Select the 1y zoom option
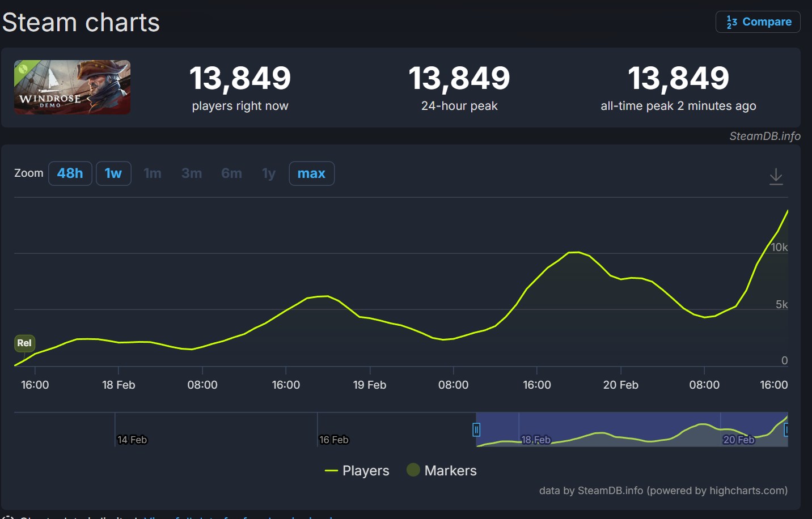The height and width of the screenshot is (519, 812). [x=269, y=173]
